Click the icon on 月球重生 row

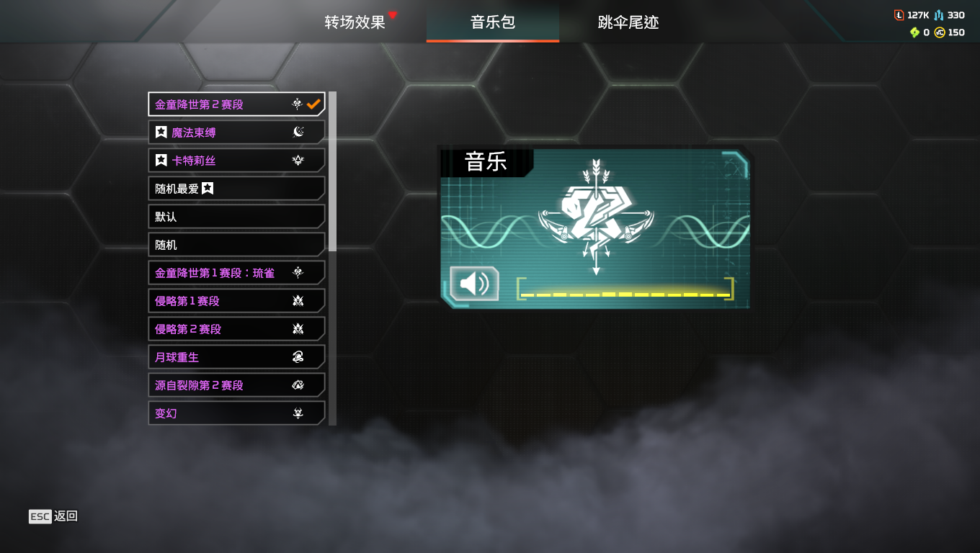click(x=298, y=357)
